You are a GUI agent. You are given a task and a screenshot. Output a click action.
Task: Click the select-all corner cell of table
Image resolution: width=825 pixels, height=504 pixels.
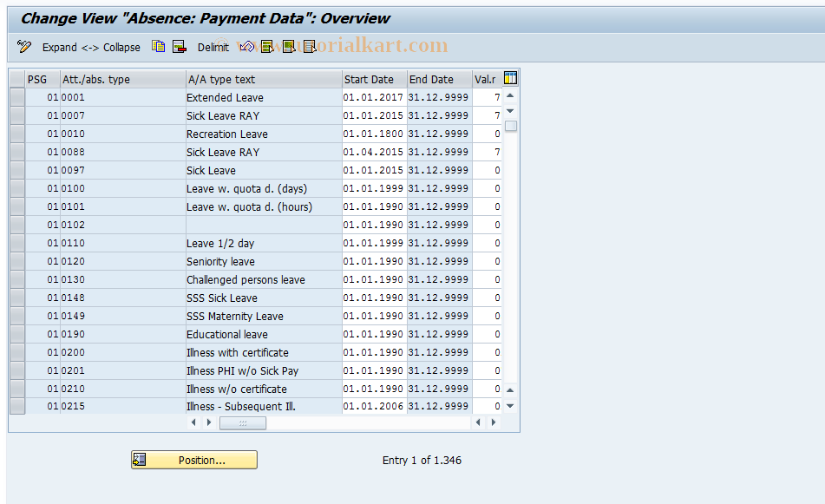17,79
